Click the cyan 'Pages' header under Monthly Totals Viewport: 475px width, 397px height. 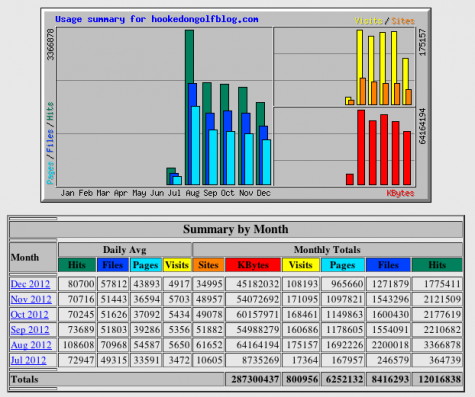(343, 265)
